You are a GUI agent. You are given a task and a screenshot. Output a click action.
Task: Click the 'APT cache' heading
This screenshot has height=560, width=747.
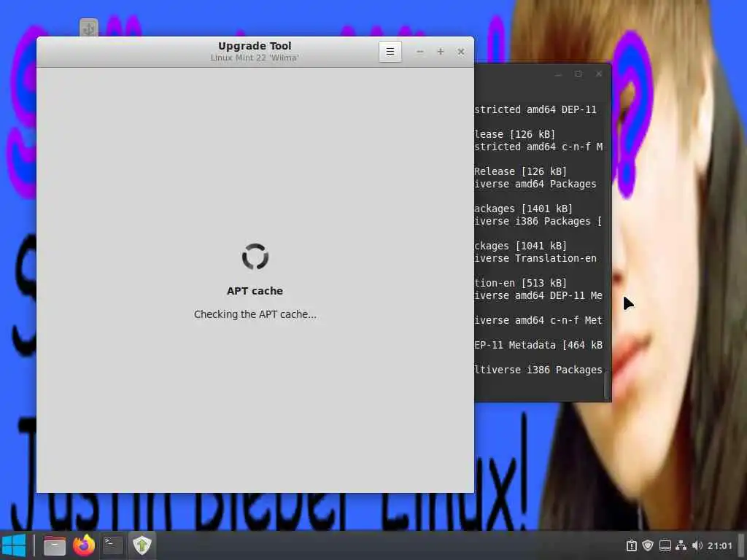point(255,291)
